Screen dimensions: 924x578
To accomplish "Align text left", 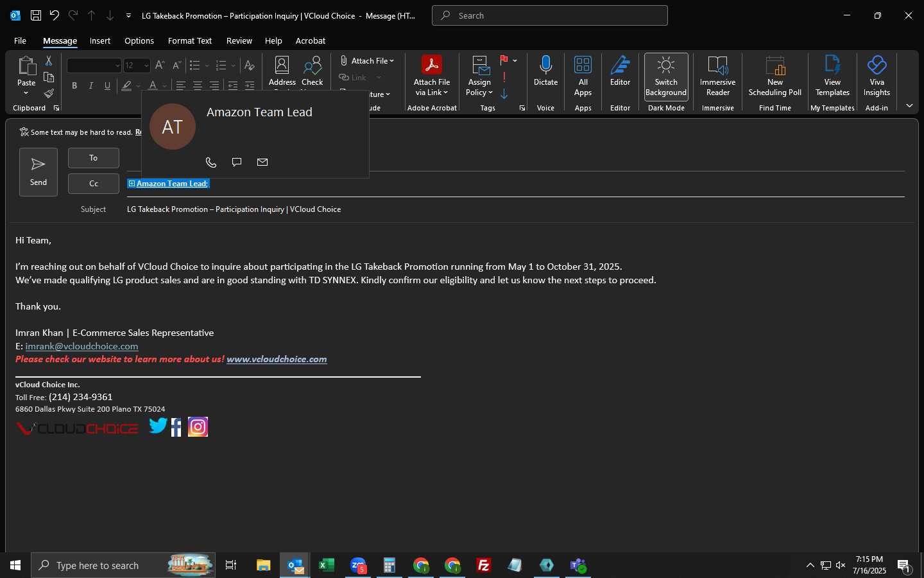I will (x=181, y=85).
